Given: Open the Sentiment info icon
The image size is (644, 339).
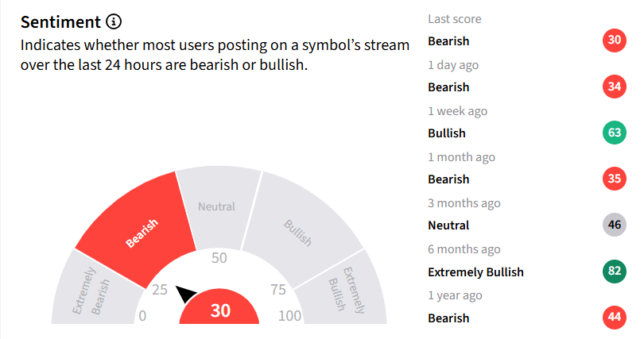Looking at the screenshot, I should (114, 21).
